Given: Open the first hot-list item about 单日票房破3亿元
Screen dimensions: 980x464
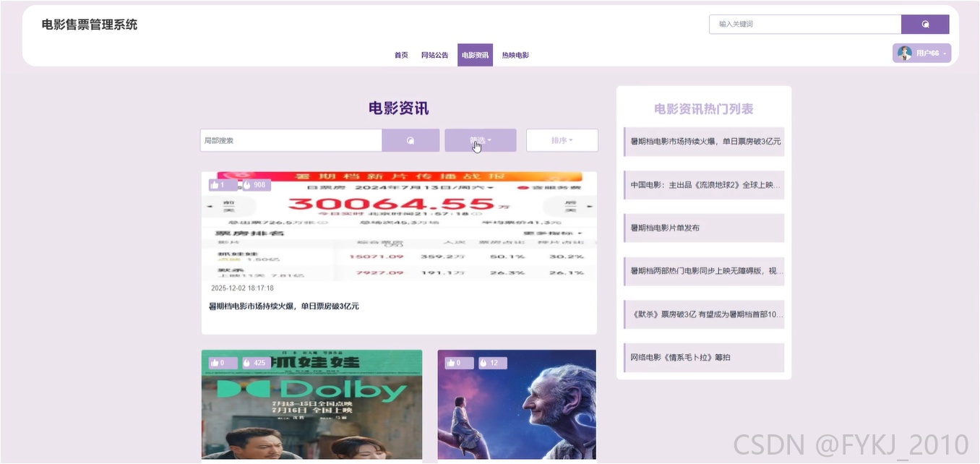Looking at the screenshot, I should (704, 142).
